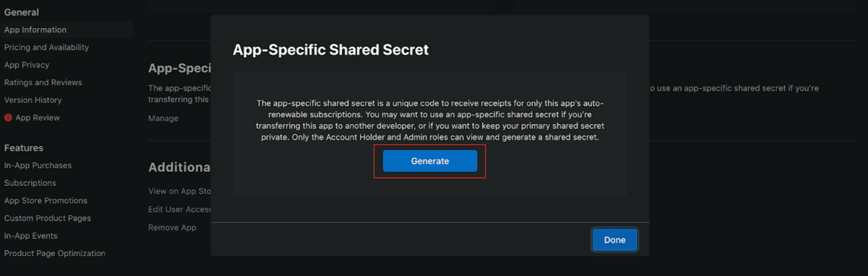Navigate to App Review section
Viewport: 868px width, 276px height.
38,118
